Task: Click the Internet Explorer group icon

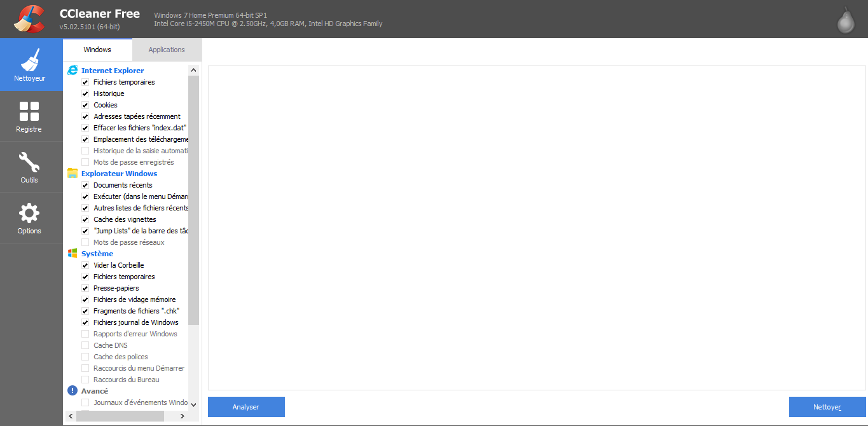Action: point(72,71)
